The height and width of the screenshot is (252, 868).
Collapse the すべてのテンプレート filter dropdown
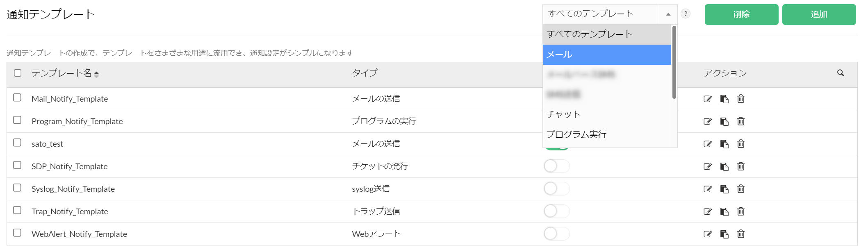668,14
